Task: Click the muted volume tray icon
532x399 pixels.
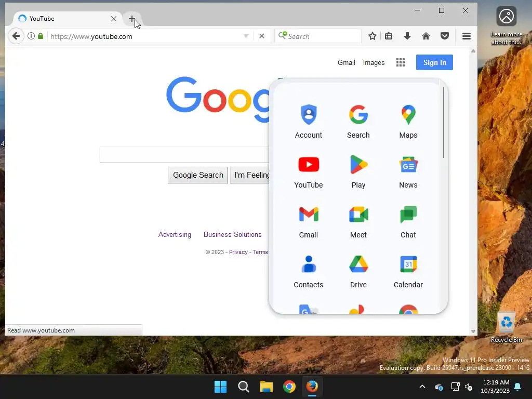Action: point(469,387)
